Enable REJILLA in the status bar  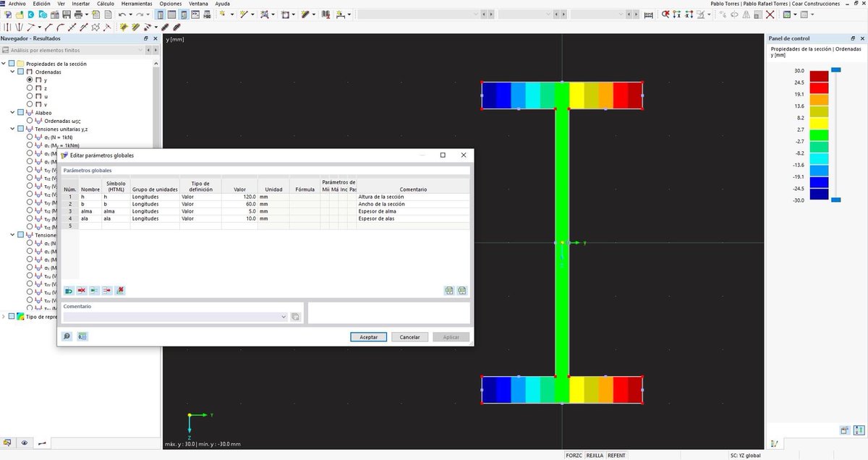(x=595, y=456)
